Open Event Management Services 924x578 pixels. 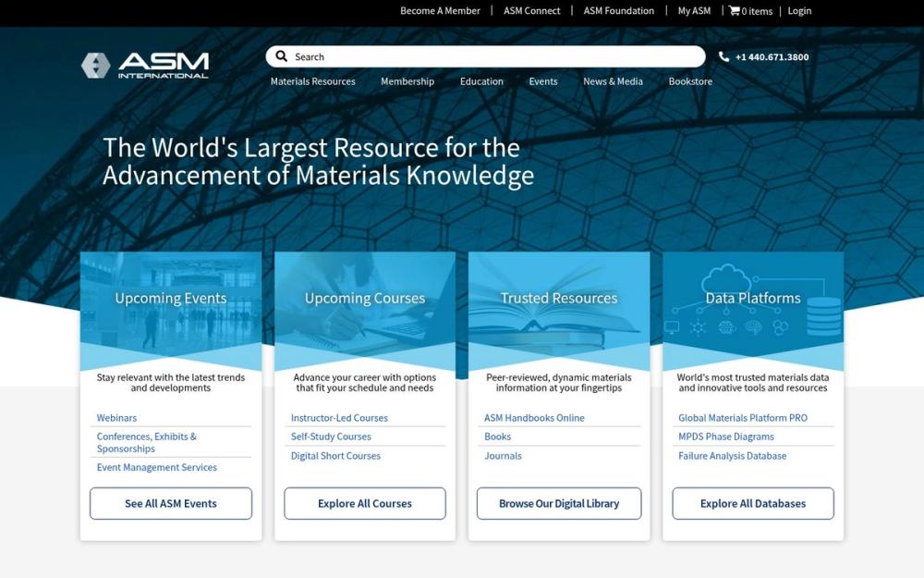pyautogui.click(x=157, y=467)
